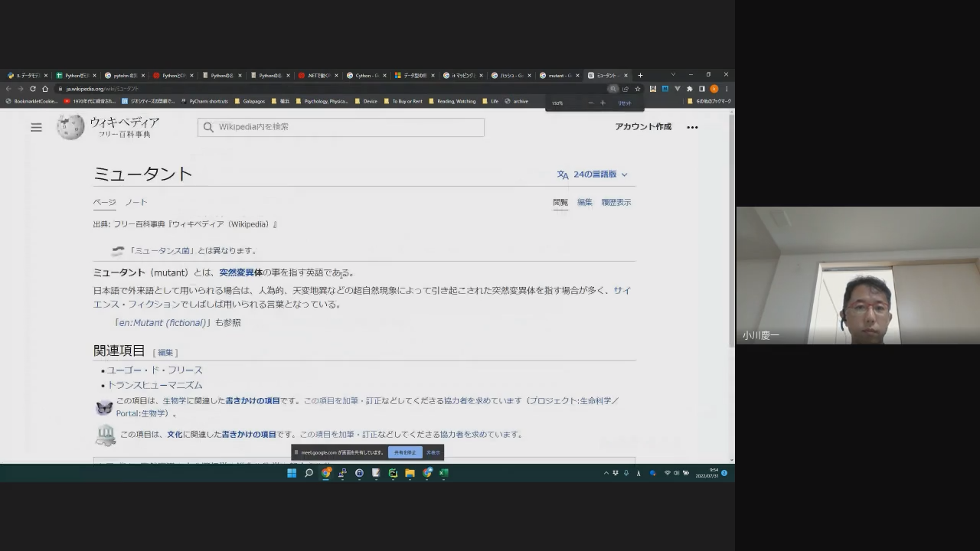The width and height of the screenshot is (980, 551).
Task: Bookmark this page with star icon
Action: pos(638,89)
